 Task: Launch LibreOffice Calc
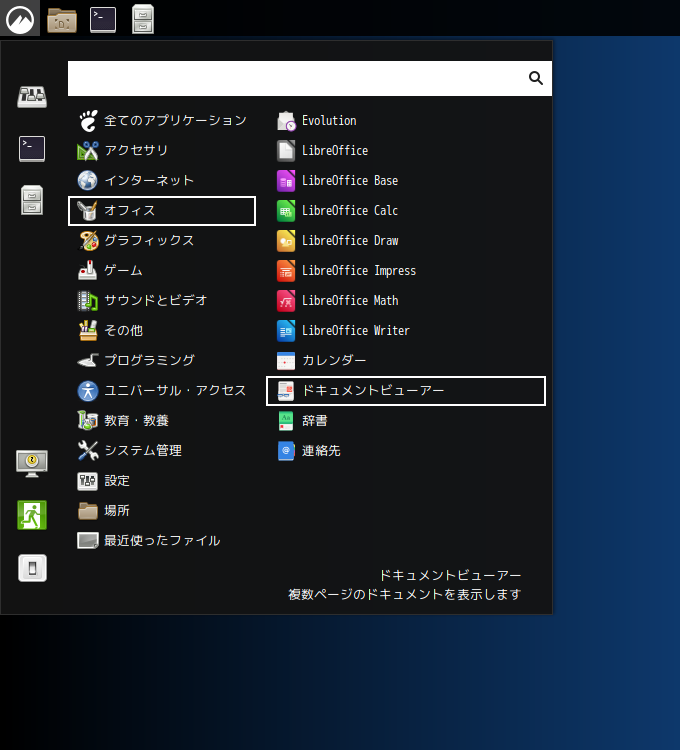pyautogui.click(x=406, y=210)
